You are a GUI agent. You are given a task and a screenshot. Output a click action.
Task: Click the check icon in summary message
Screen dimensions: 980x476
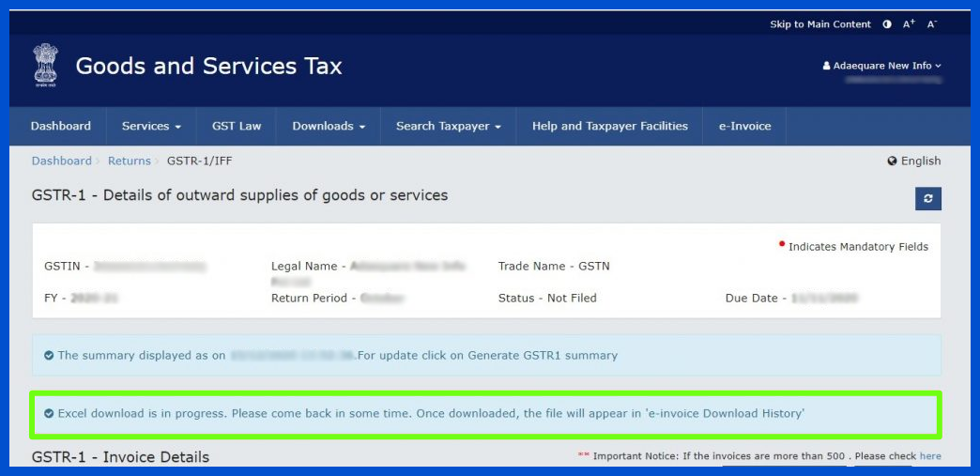pos(49,355)
